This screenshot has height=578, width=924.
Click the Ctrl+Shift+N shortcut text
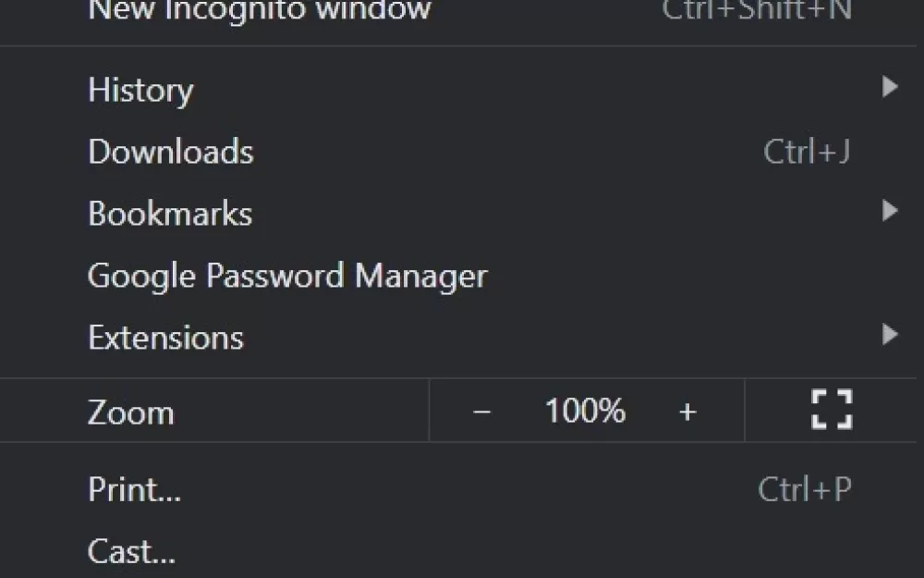757,10
